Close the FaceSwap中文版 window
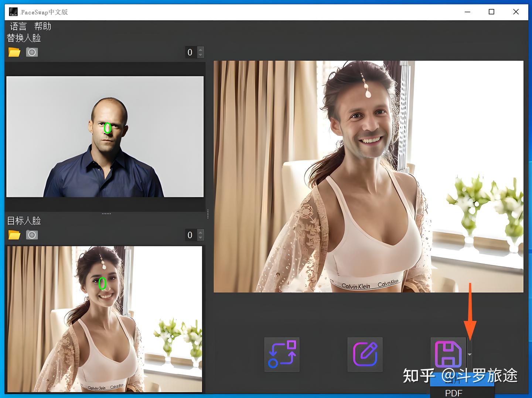 (x=516, y=12)
